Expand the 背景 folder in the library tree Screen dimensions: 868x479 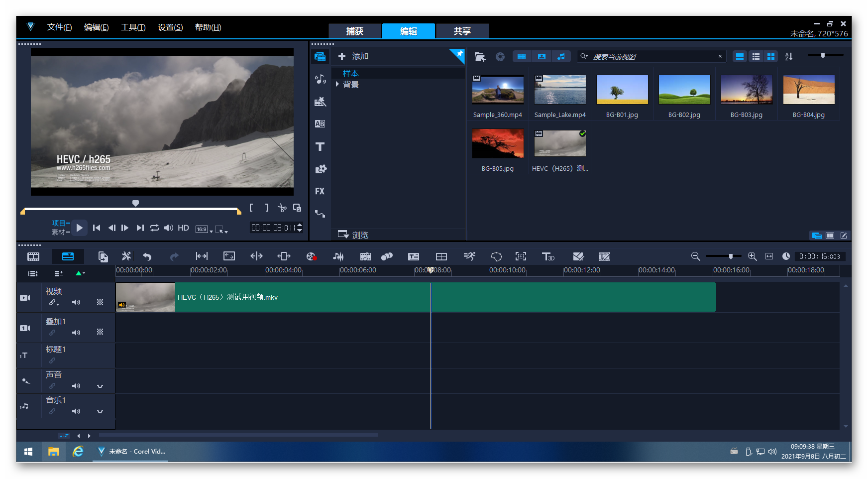click(x=337, y=85)
